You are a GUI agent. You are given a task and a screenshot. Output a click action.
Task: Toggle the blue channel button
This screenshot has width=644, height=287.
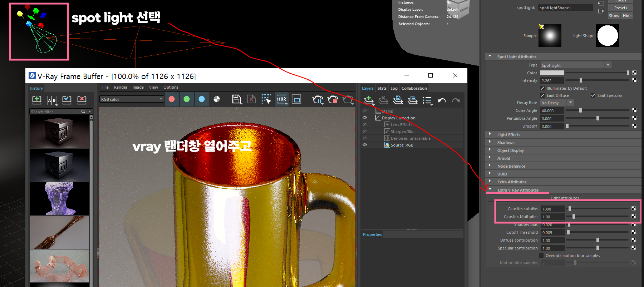click(202, 99)
